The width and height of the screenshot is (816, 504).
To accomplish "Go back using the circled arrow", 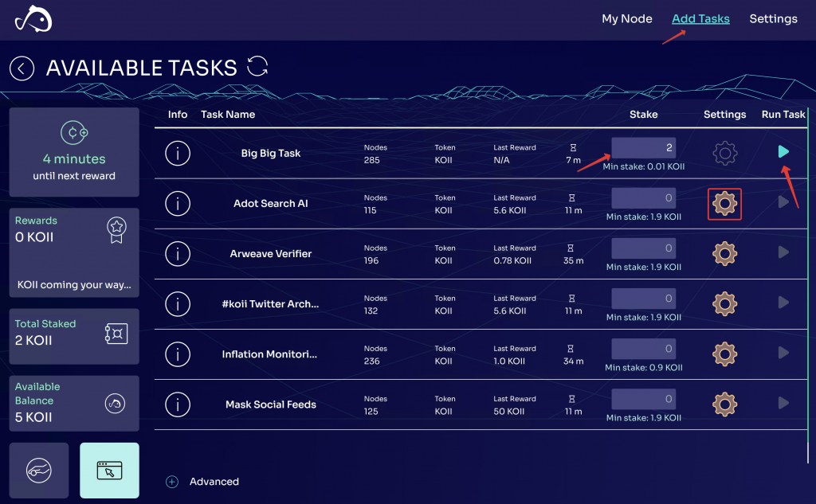I will point(22,68).
